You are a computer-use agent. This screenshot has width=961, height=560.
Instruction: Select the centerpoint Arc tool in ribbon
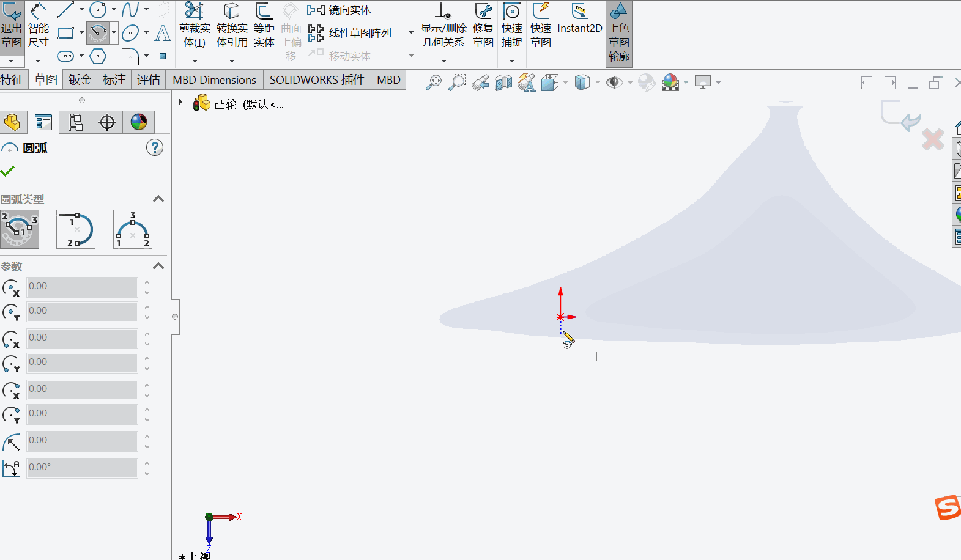[x=98, y=32]
